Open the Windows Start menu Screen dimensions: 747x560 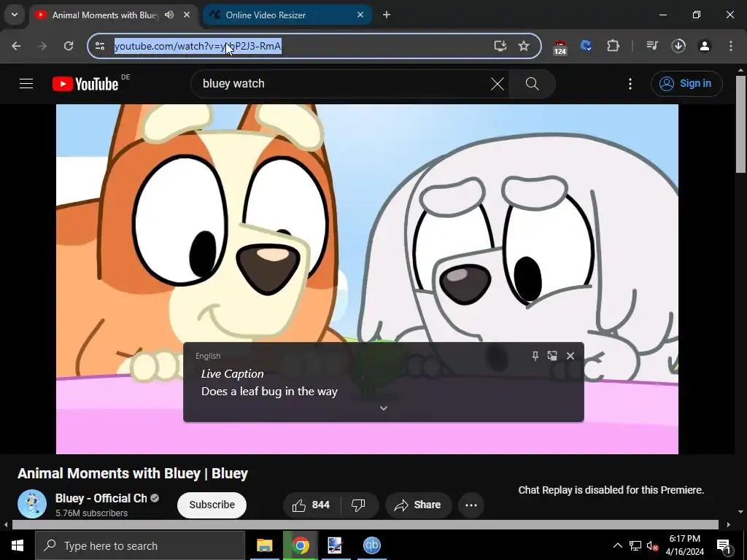pos(18,545)
